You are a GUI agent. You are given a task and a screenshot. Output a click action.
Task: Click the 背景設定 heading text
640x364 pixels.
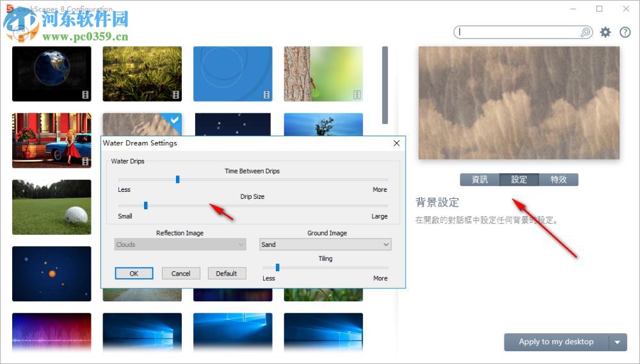click(437, 202)
